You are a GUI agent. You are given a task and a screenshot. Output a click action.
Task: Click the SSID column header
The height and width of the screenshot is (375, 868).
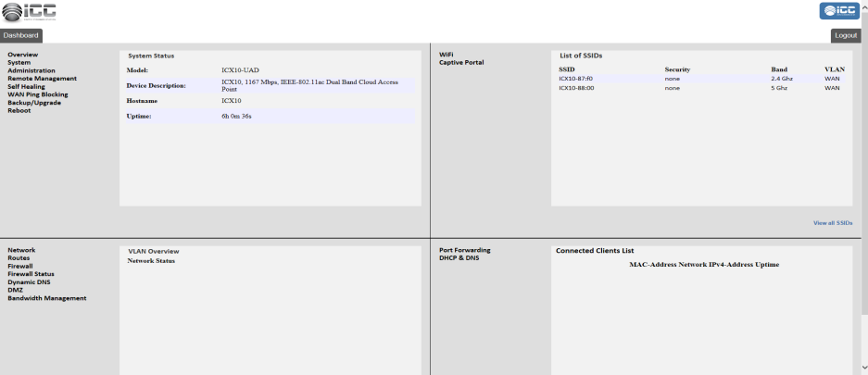click(x=567, y=69)
